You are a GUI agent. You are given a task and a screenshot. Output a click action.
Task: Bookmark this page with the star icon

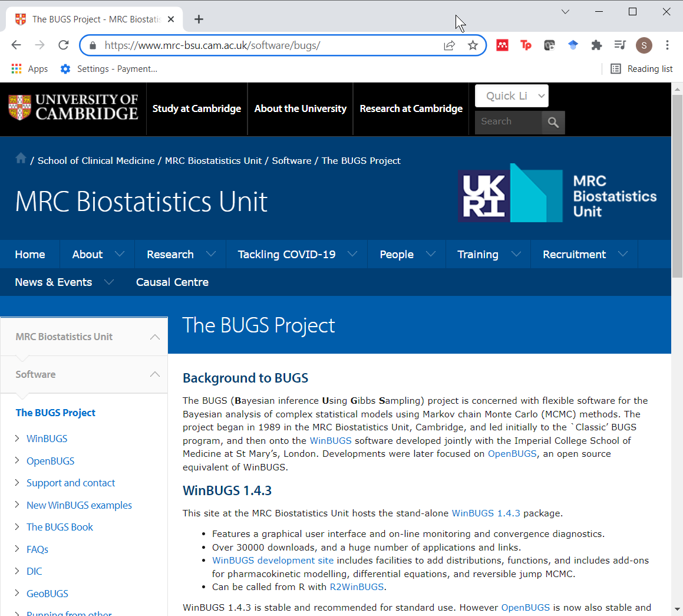tap(473, 45)
